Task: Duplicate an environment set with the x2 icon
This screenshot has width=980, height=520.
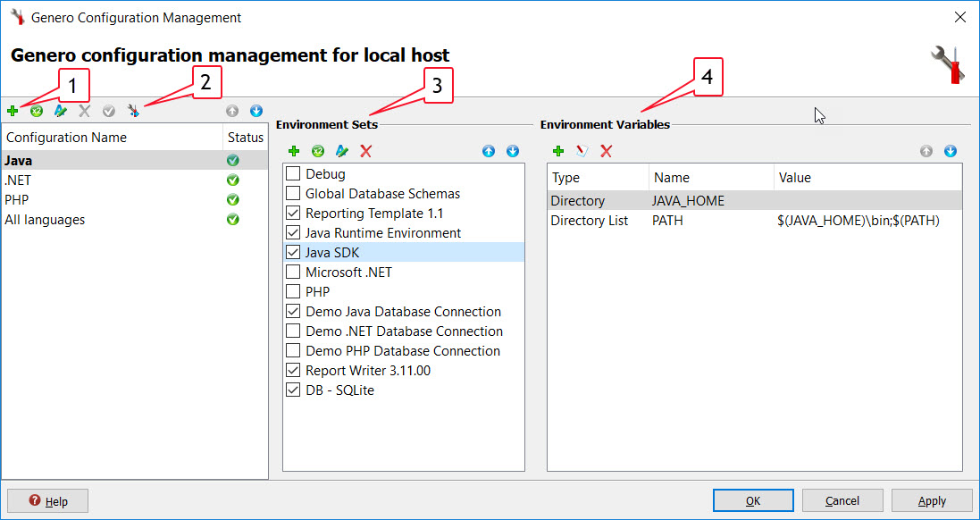Action: [x=319, y=151]
